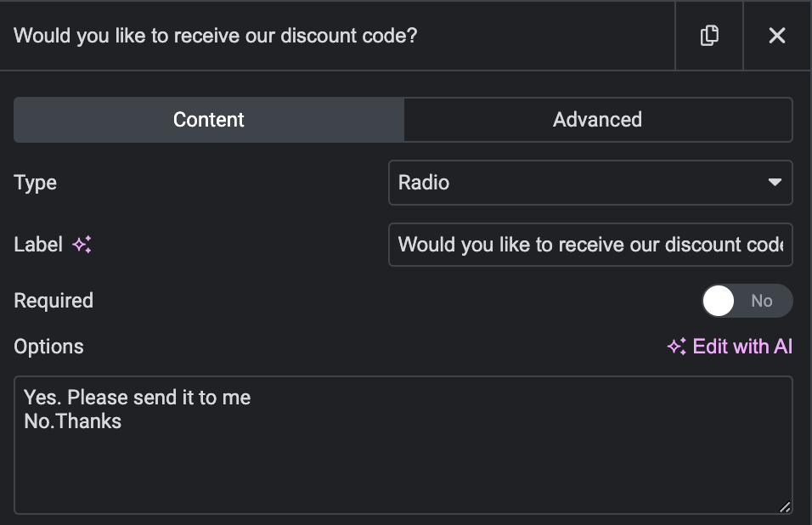Switch to the Advanced tab
The height and width of the screenshot is (525, 812).
[598, 120]
